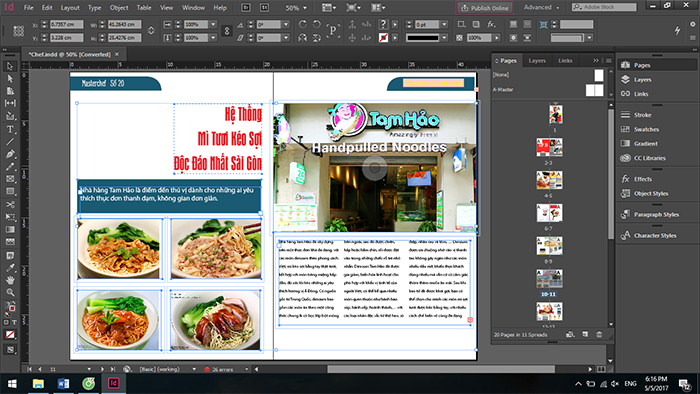700x394 pixels.
Task: Select the Free Transform tool
Action: point(10,217)
